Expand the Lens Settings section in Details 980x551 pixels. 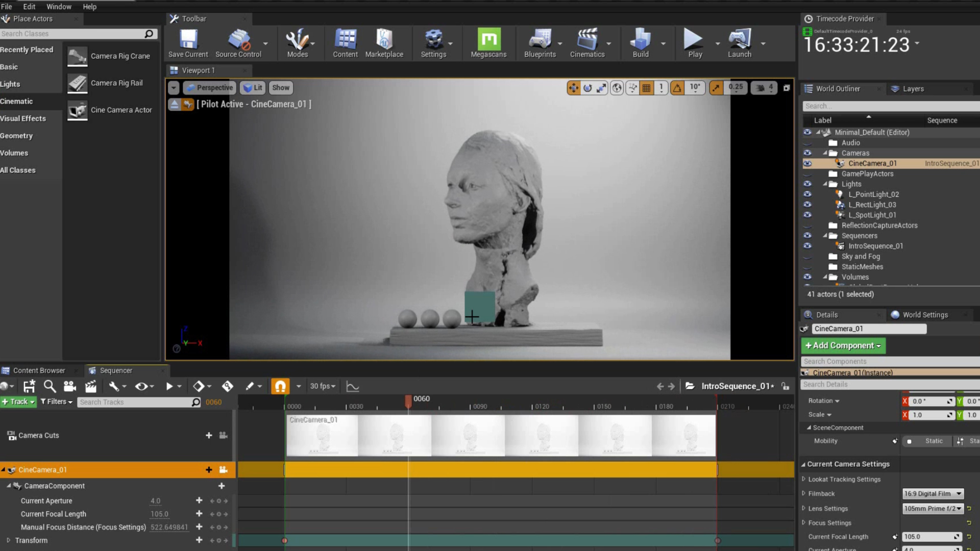[804, 508]
